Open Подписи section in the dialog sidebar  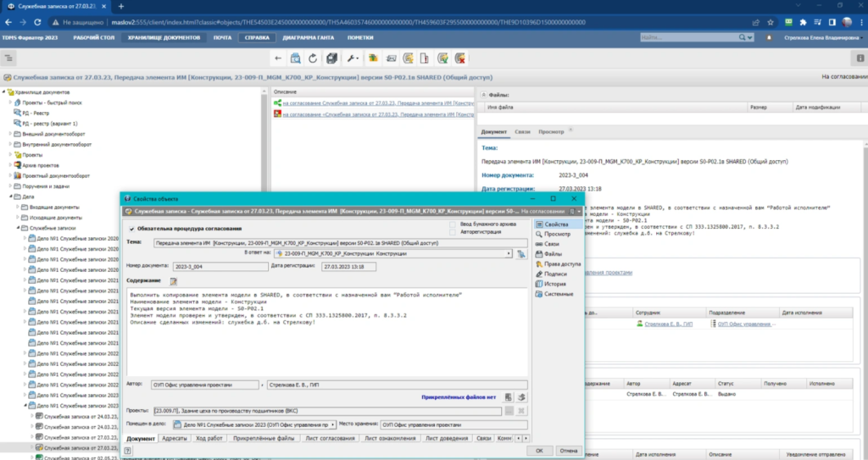point(556,274)
